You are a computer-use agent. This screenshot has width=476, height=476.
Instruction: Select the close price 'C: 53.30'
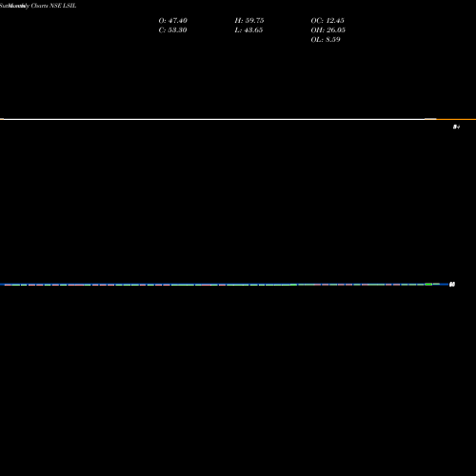click(172, 30)
